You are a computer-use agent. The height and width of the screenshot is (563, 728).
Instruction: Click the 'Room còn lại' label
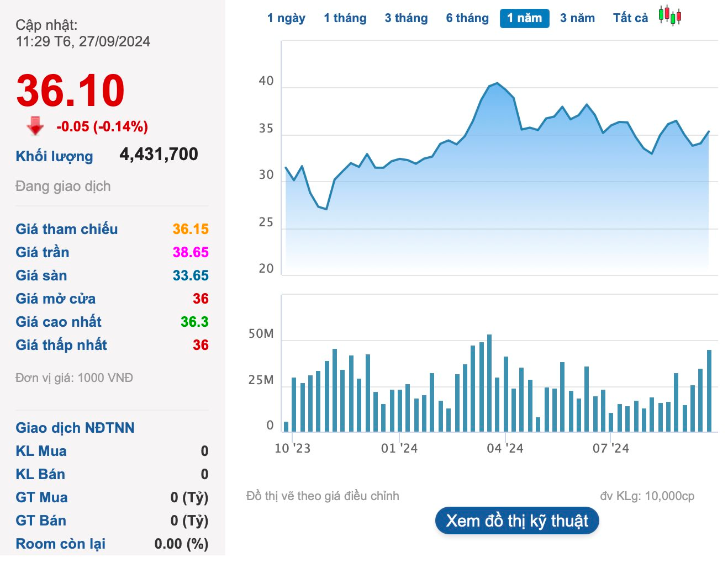click(x=60, y=544)
